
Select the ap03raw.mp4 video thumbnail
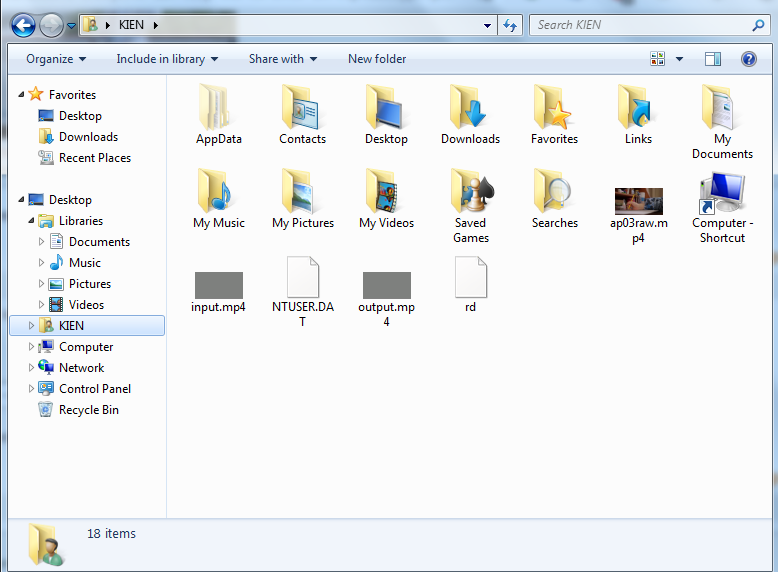tap(639, 201)
